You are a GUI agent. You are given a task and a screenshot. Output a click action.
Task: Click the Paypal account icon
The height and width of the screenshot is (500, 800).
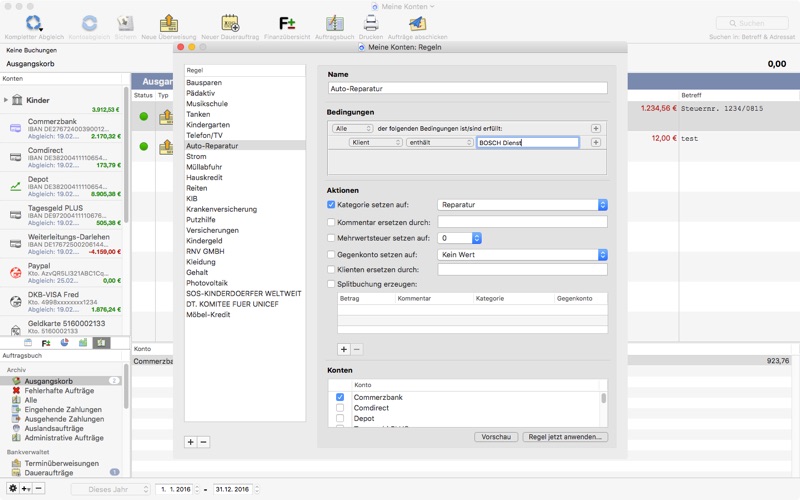point(16,273)
